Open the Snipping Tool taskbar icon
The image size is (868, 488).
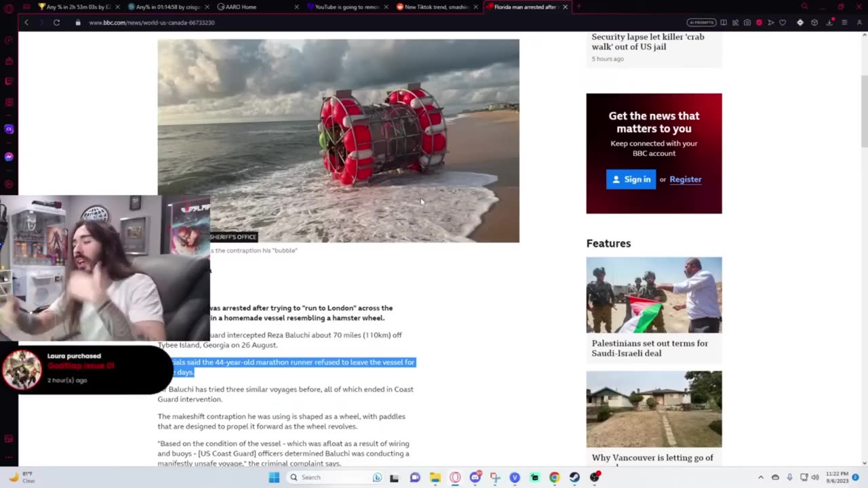pyautogui.click(x=495, y=477)
